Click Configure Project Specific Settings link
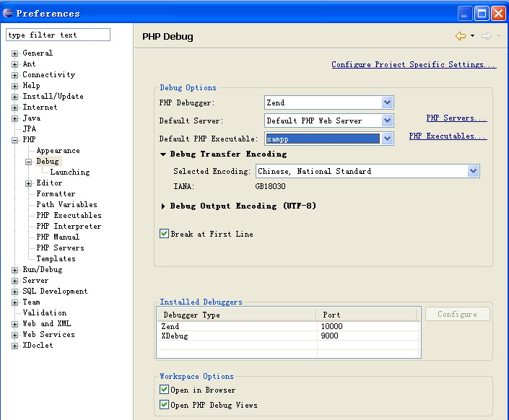The width and height of the screenshot is (509, 420). click(414, 65)
